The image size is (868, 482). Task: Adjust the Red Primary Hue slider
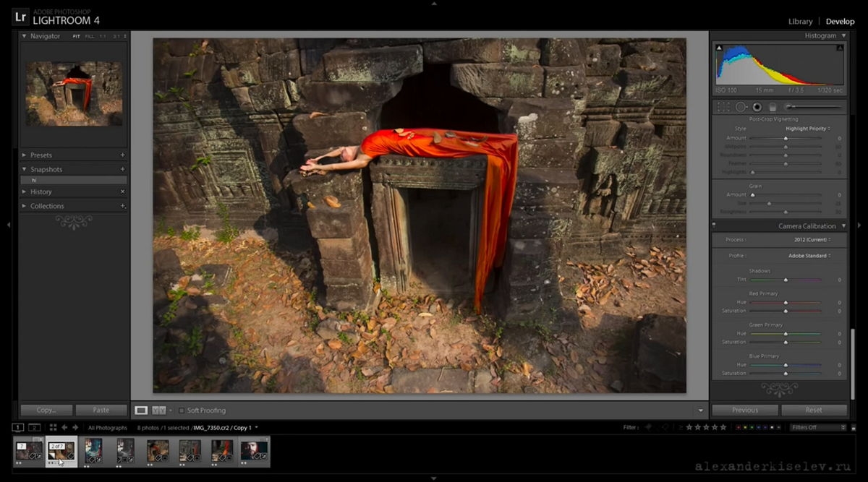[786, 303]
